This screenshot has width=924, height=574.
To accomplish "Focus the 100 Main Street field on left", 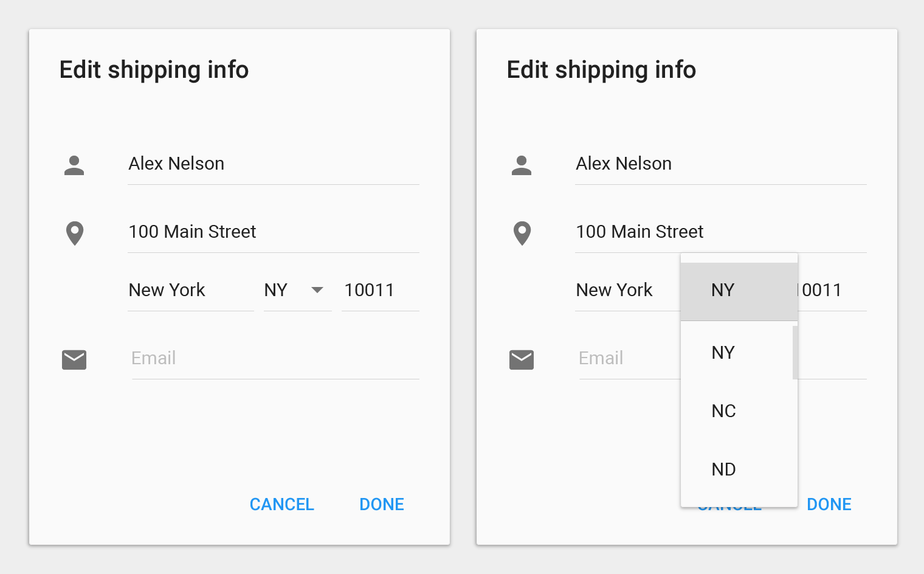I will tap(274, 232).
